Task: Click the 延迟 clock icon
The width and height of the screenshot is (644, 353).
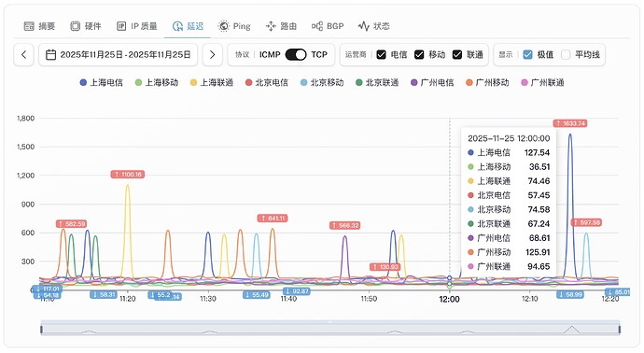Action: pos(177,26)
